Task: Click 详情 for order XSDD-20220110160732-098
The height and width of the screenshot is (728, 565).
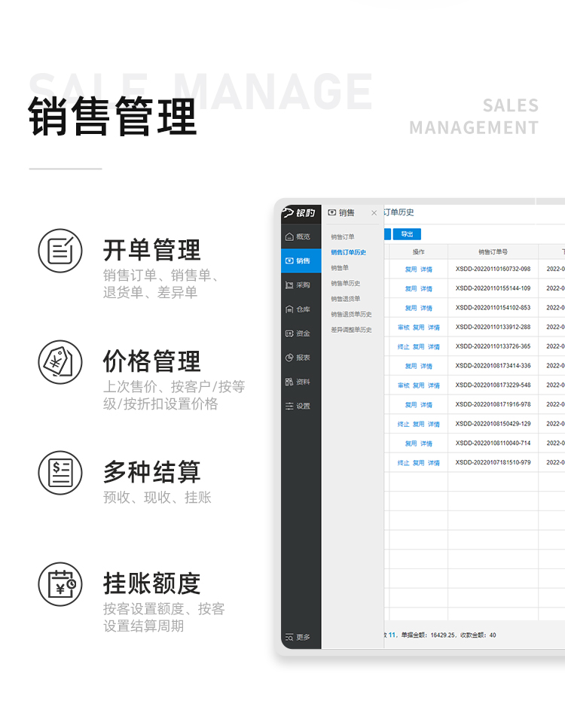Action: [x=426, y=270]
